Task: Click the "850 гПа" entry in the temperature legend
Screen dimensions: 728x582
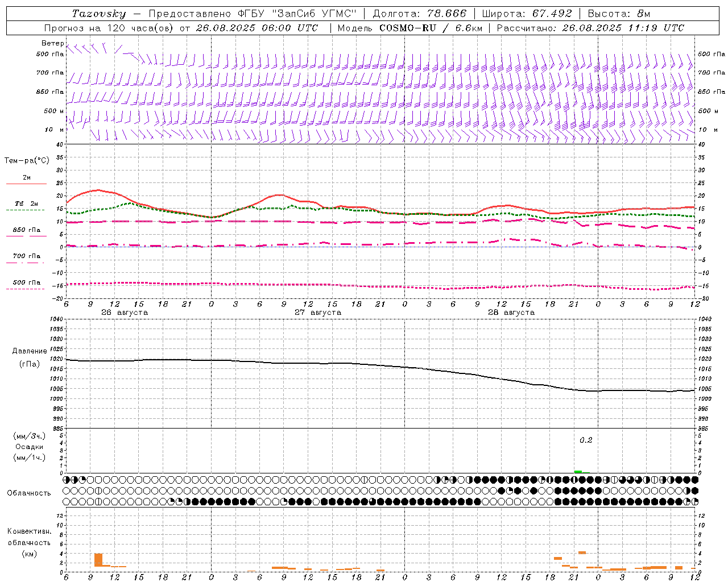Action: 26,230
